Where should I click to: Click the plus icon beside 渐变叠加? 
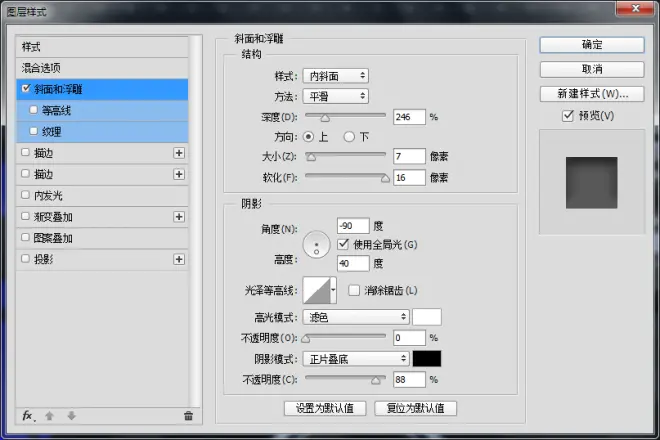(179, 216)
